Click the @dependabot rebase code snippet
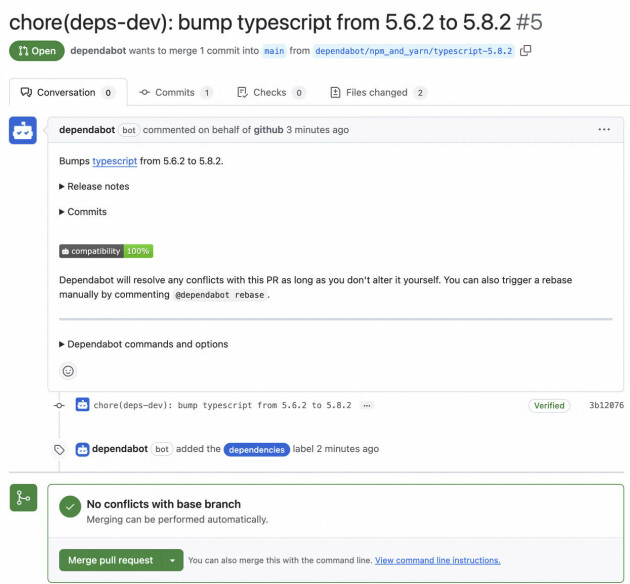 click(x=220, y=295)
